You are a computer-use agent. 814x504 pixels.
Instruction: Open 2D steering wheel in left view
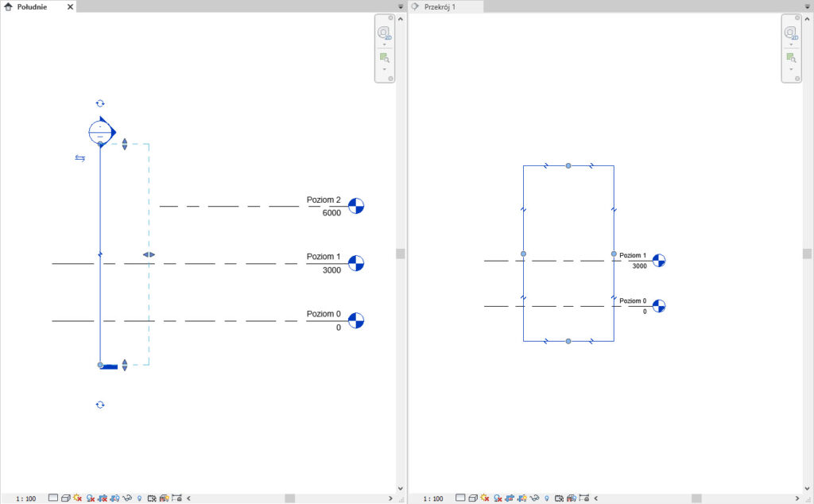tap(384, 33)
